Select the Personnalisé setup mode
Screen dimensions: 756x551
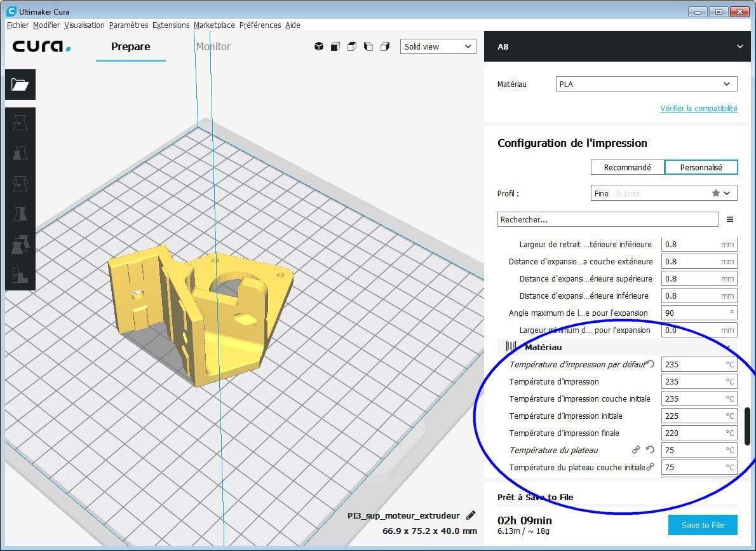click(x=701, y=167)
